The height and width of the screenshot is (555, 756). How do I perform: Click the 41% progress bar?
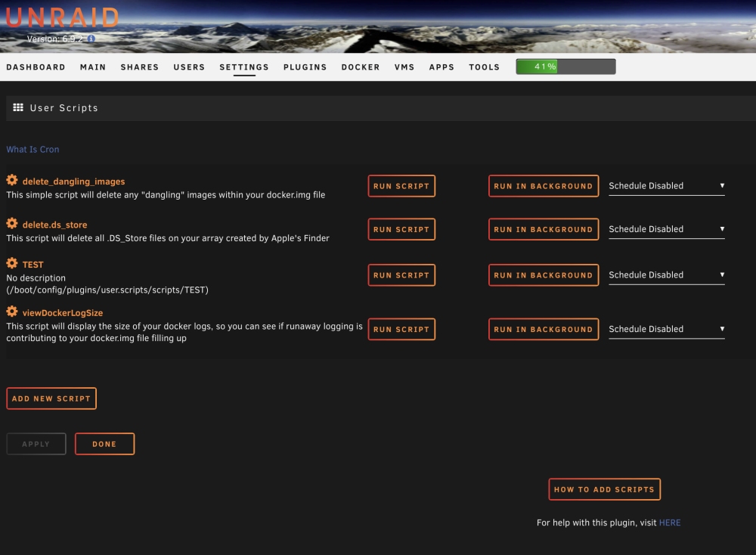tap(565, 67)
